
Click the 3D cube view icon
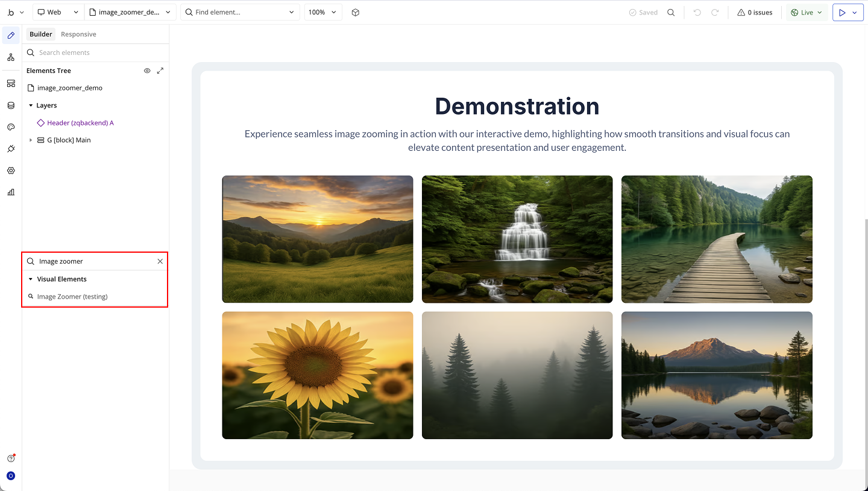pyautogui.click(x=356, y=12)
